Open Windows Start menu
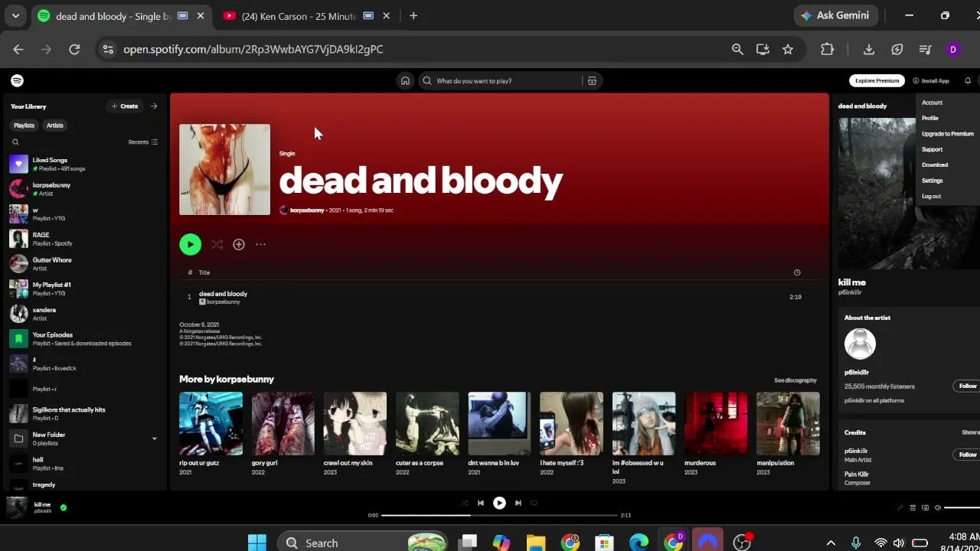Screen dimensions: 980x551 click(257, 543)
